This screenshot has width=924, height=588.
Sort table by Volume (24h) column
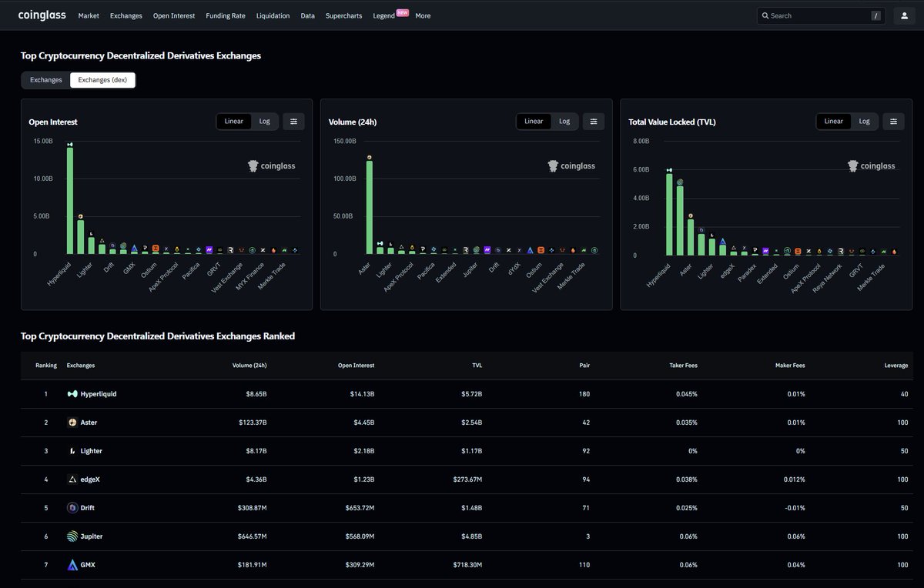(249, 366)
